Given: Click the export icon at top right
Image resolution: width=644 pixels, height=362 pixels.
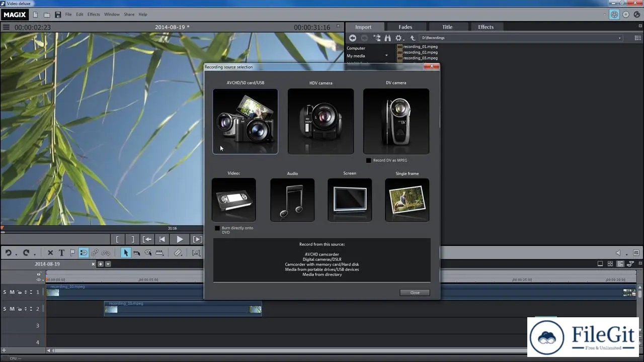Looking at the screenshot, I should pos(636,15).
